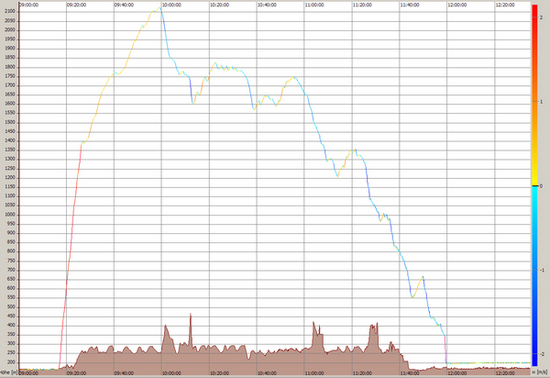Select the 12:20:00 label on the top time axis

tap(505, 5)
